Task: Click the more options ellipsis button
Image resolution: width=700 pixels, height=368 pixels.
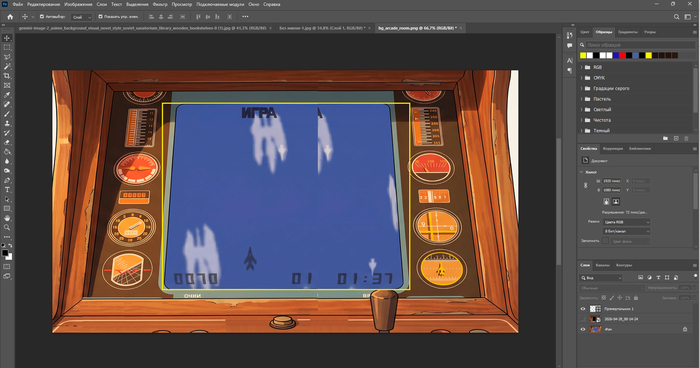Action: (245, 17)
